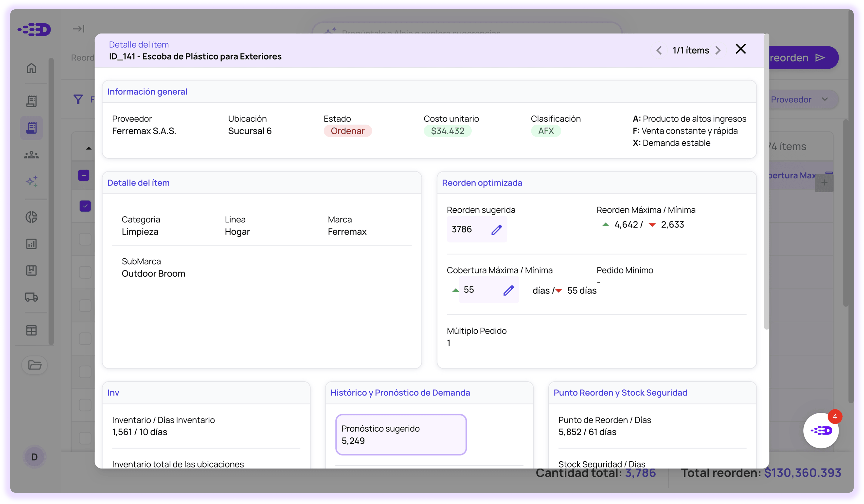Click pencil icon beside Cobertura Máxima 55
This screenshot has height=504, width=864.
(x=508, y=290)
